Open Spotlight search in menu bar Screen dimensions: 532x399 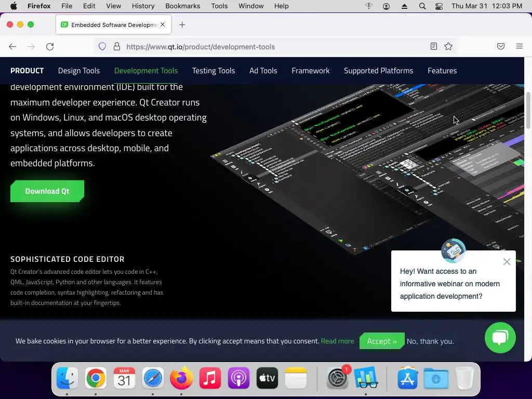click(422, 6)
